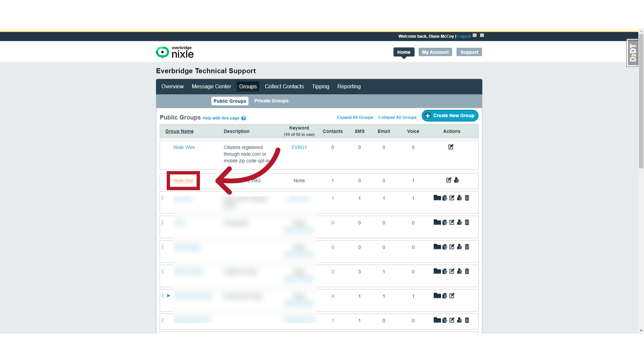This screenshot has width=644, height=362.
Task: Edit the group that has 4 contacts
Action: pos(452,296)
